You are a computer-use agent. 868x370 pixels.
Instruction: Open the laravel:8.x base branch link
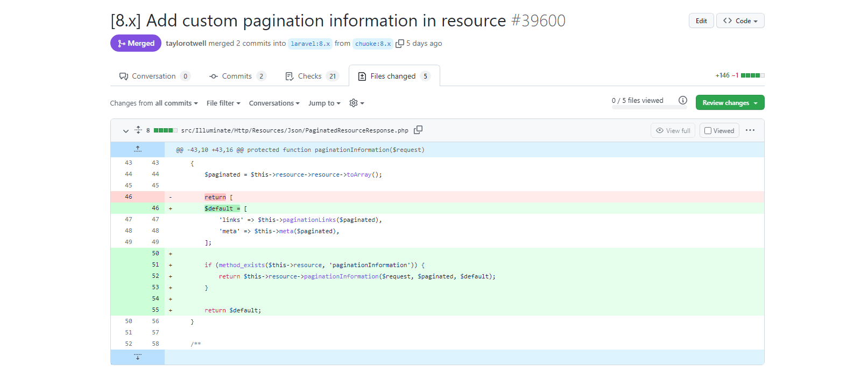click(x=310, y=44)
